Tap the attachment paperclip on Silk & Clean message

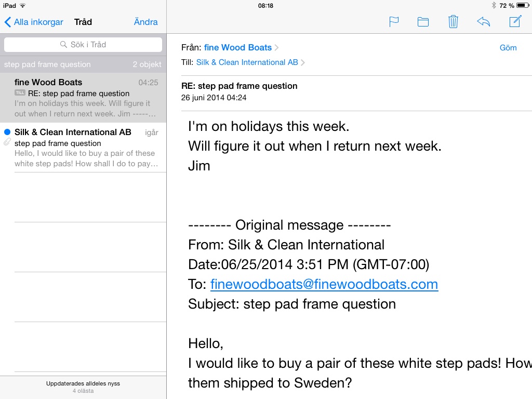pyautogui.click(x=7, y=142)
